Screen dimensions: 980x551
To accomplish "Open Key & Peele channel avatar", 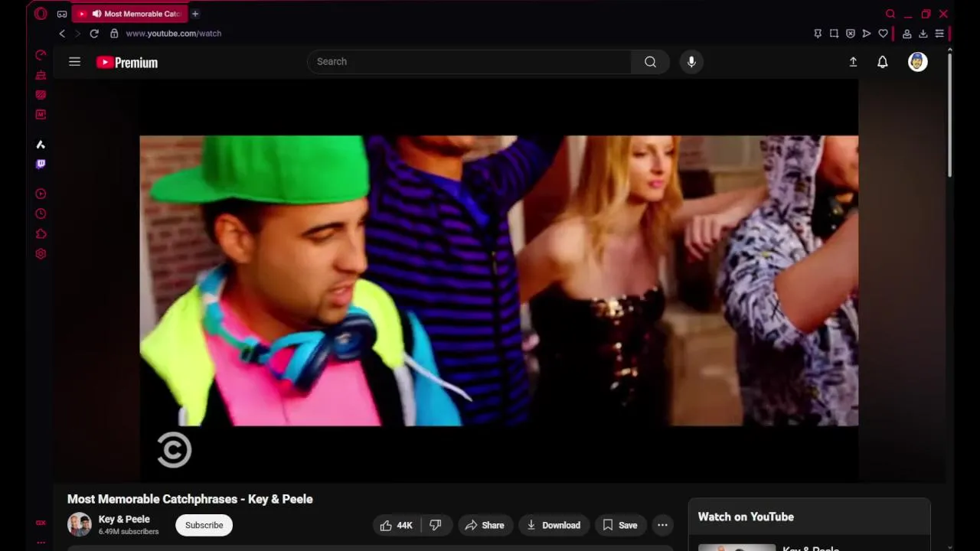I will (x=80, y=525).
